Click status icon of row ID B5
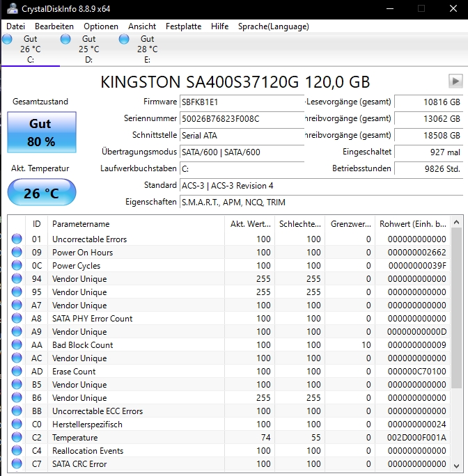Image resolution: width=468 pixels, height=476 pixels. [17, 384]
